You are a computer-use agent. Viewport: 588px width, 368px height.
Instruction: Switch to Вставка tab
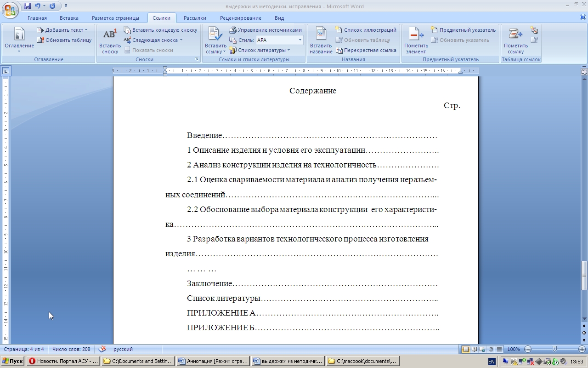pos(69,18)
